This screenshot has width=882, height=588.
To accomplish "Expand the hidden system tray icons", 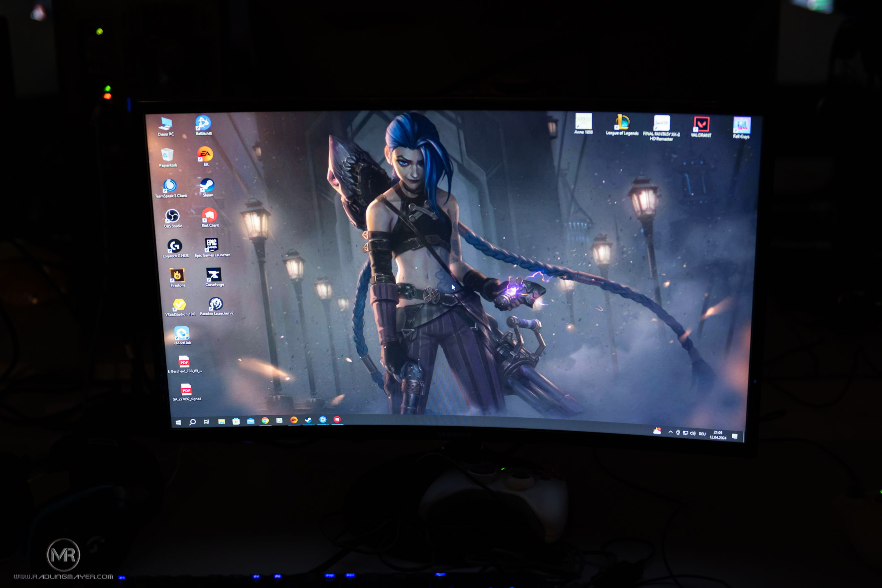I will 670,432.
